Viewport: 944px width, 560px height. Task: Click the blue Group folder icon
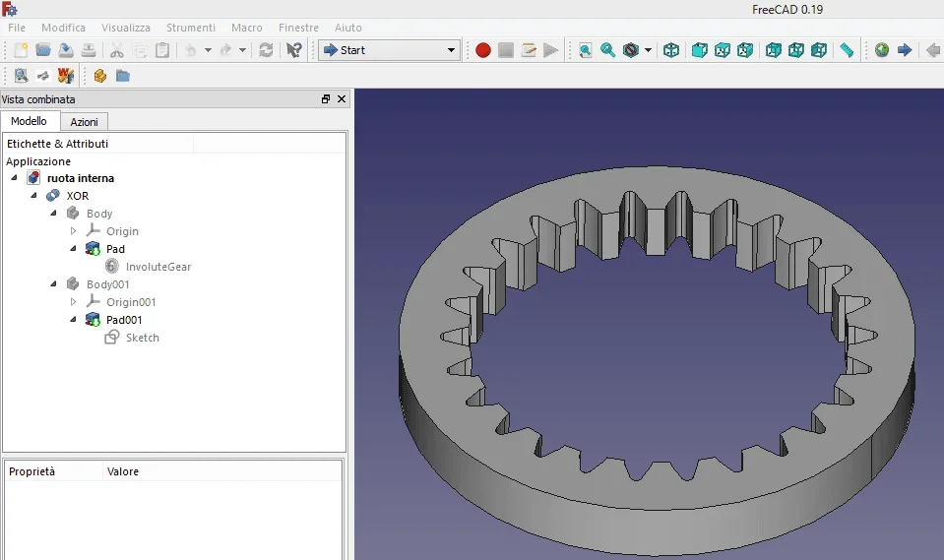point(123,76)
